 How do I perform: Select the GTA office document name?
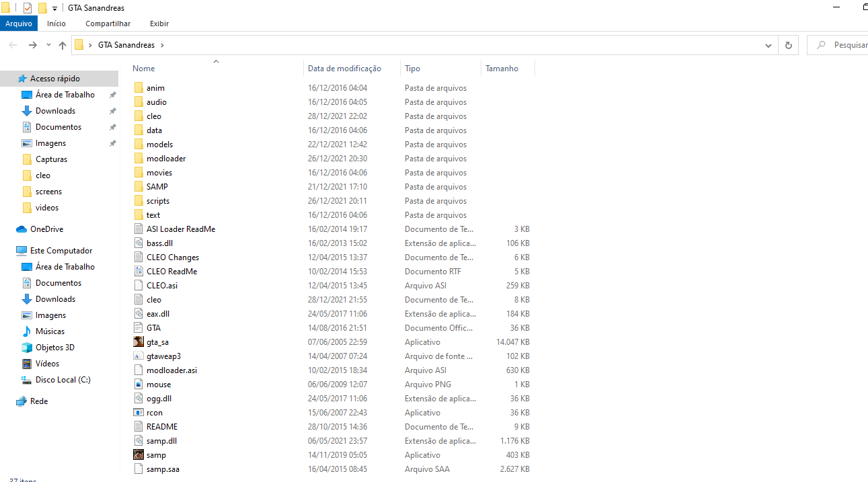(153, 328)
